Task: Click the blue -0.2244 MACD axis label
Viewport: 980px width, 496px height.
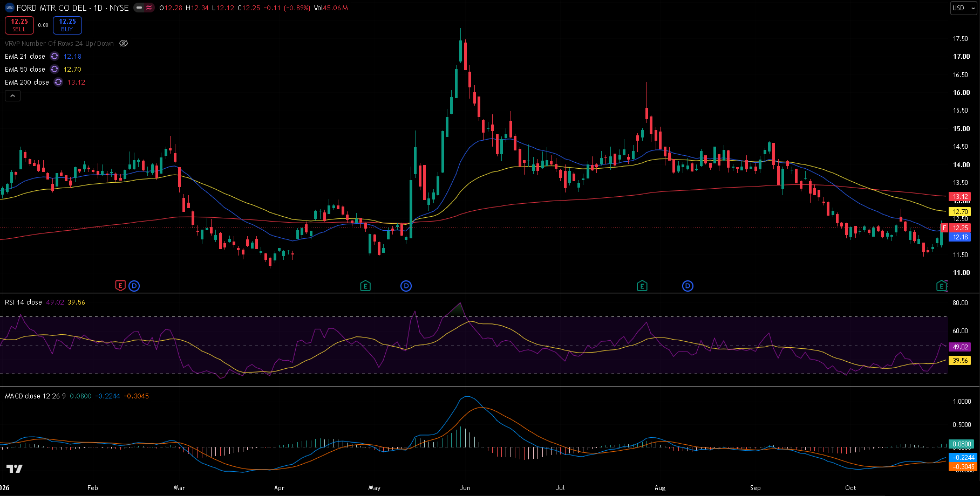Action: (x=963, y=457)
